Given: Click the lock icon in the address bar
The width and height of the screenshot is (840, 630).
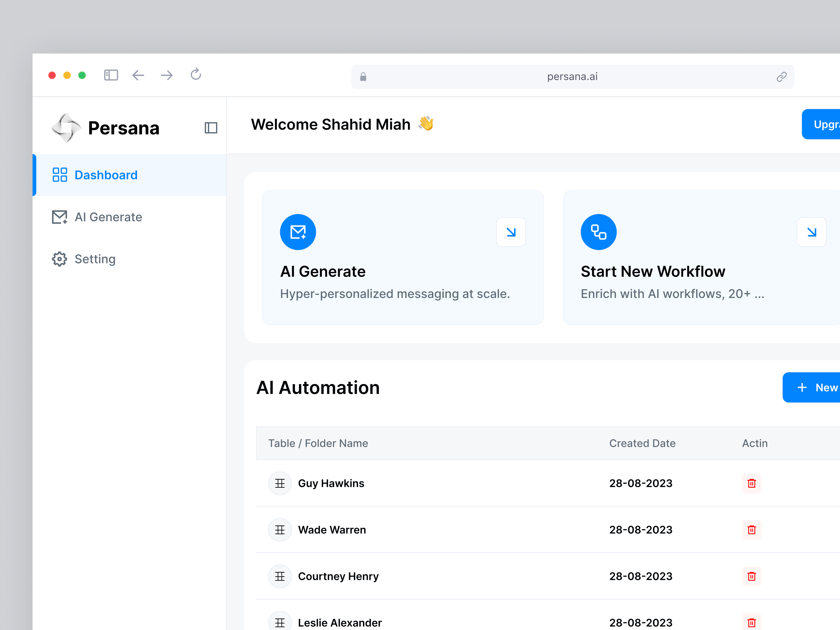Looking at the screenshot, I should [x=363, y=77].
